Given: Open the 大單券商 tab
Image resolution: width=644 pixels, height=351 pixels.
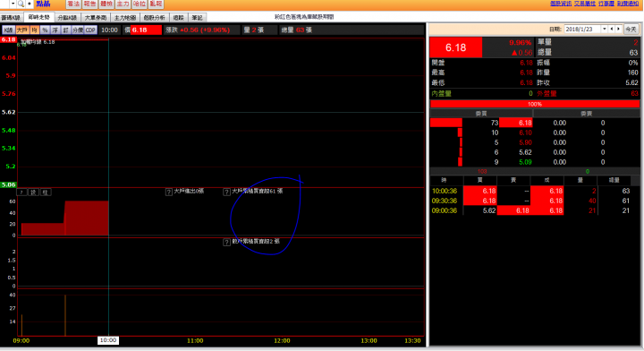Looking at the screenshot, I should point(96,18).
